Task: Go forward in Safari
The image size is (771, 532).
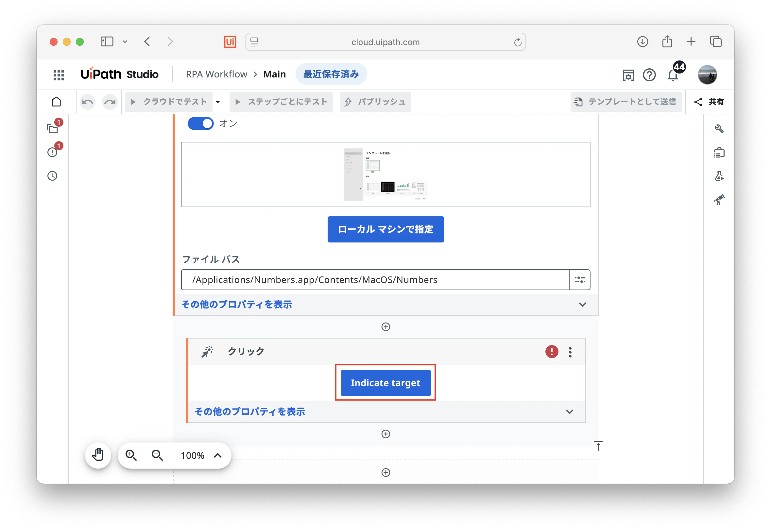Action: (x=170, y=42)
